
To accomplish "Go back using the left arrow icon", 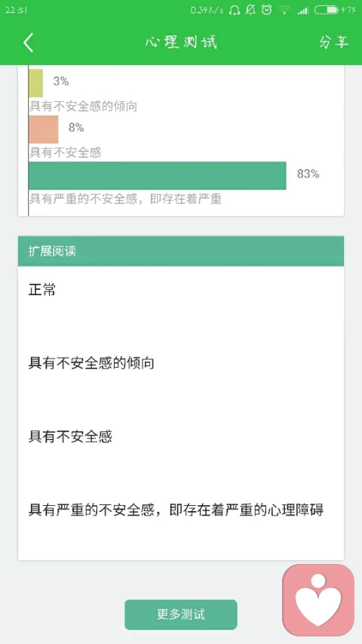I will click(28, 43).
